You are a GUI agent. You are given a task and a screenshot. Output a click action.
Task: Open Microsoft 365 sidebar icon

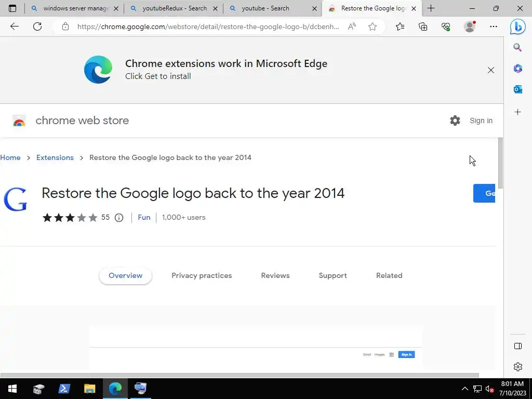tap(518, 69)
